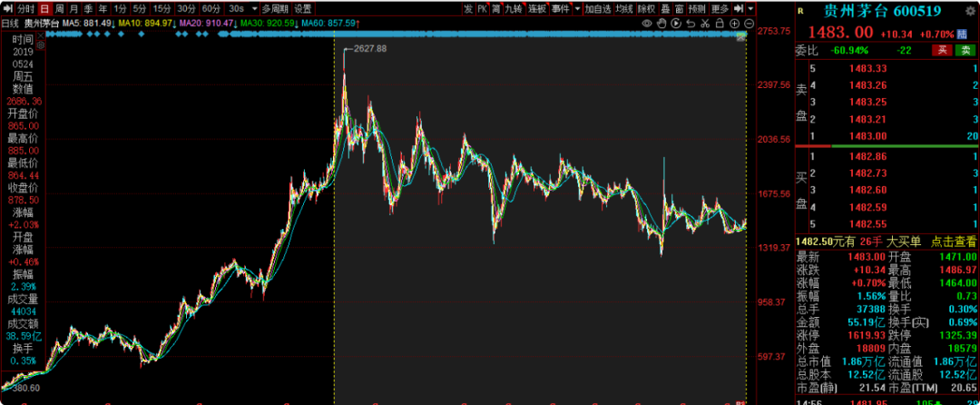The height and width of the screenshot is (405, 980).
Task: Toggle the 除权 adjustment option
Action: tap(647, 8)
